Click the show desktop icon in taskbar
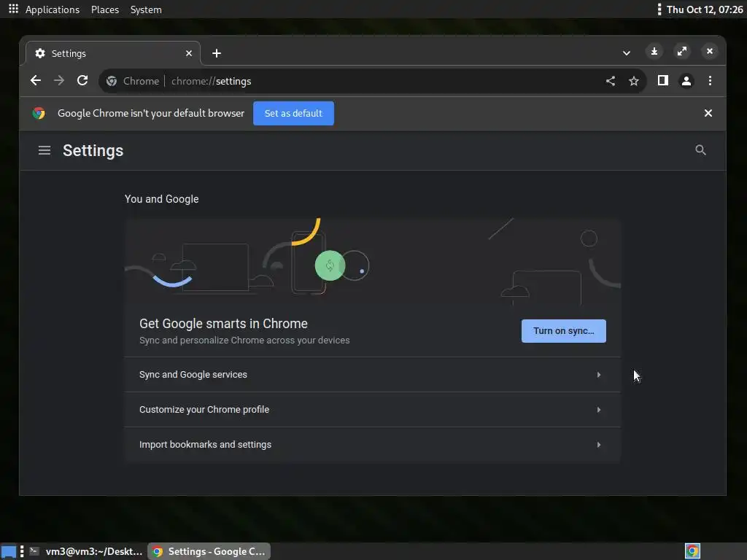Image resolution: width=747 pixels, height=560 pixels. coord(9,551)
